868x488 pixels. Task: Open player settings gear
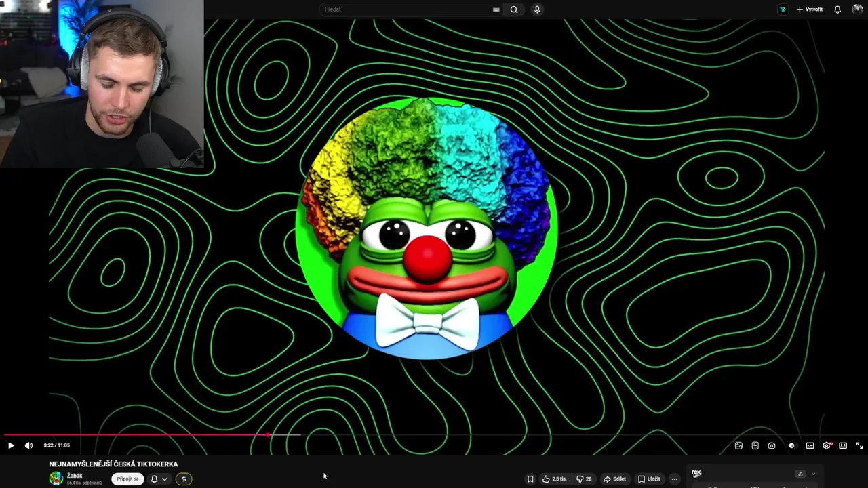click(827, 445)
